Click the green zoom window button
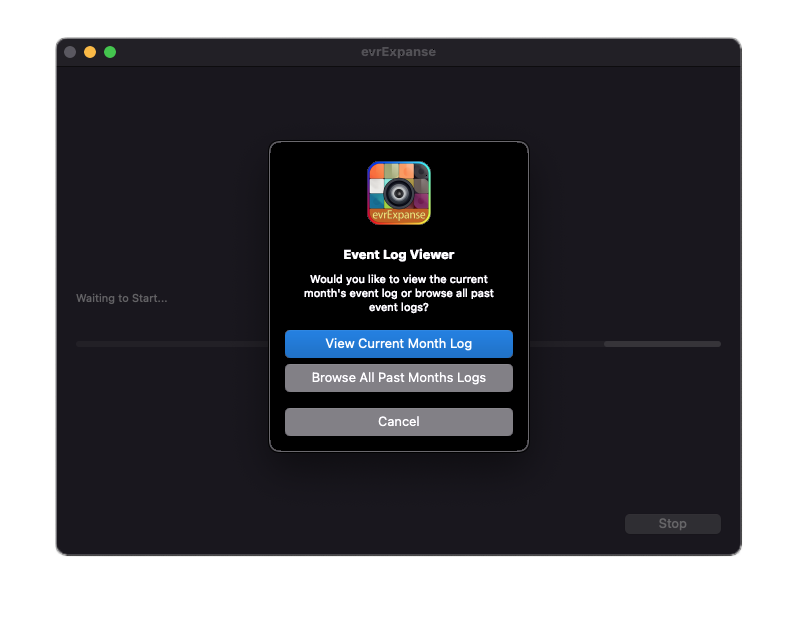This screenshot has width=797, height=629. click(110, 52)
